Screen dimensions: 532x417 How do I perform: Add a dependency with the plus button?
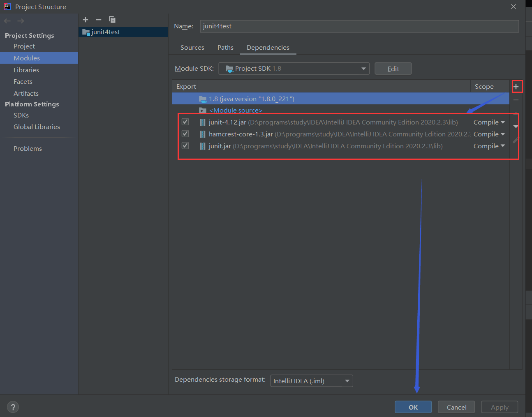[516, 87]
